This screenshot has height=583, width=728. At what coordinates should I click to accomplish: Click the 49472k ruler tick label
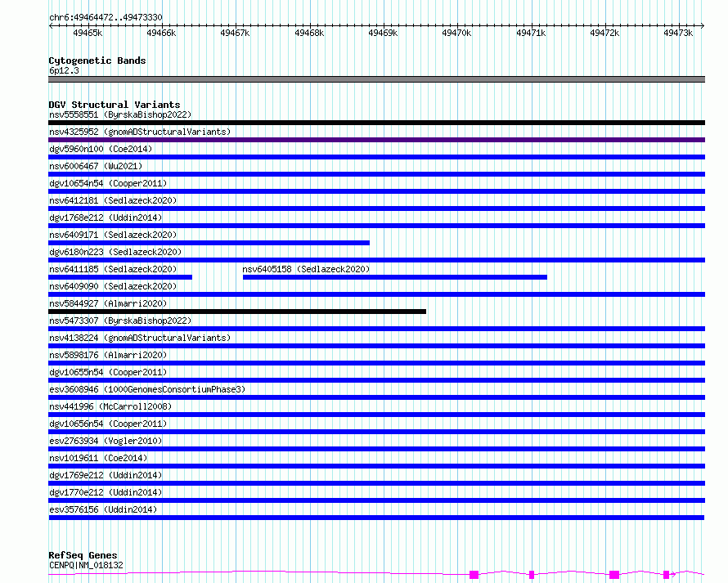tap(604, 33)
